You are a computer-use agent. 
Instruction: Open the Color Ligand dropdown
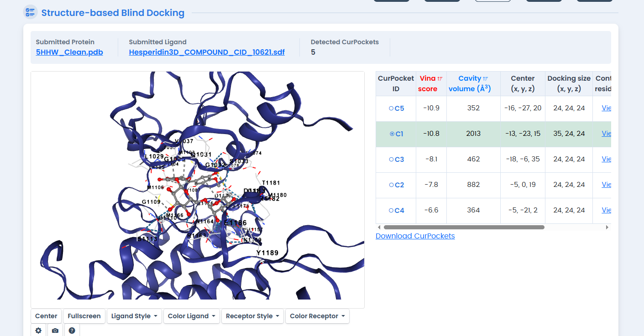click(191, 316)
